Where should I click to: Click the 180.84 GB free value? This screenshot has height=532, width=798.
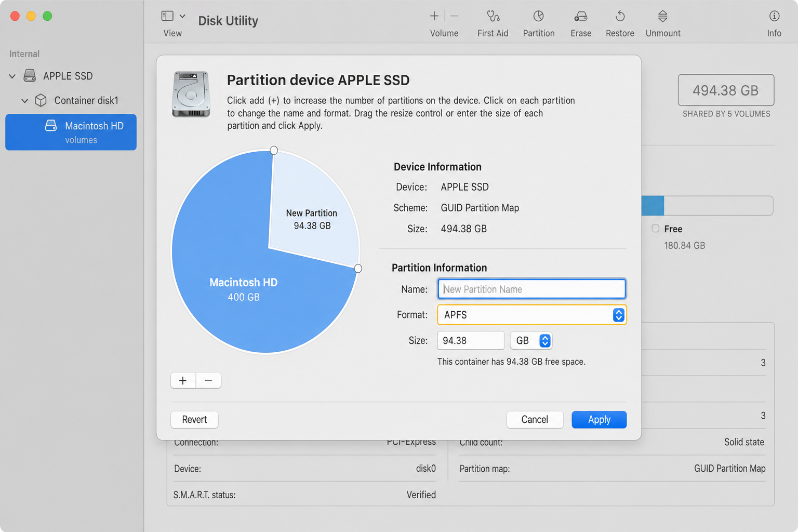point(685,245)
